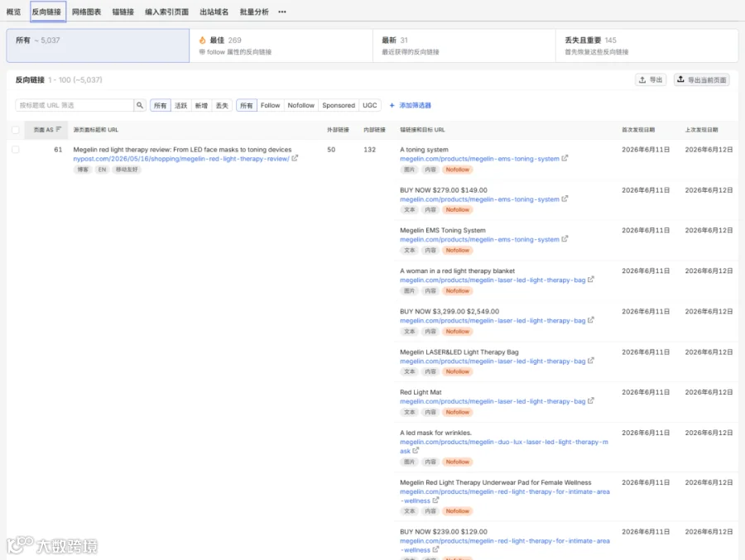The height and width of the screenshot is (560, 745).
Task: Click the 上次发现日期 column header
Action: pos(701,130)
